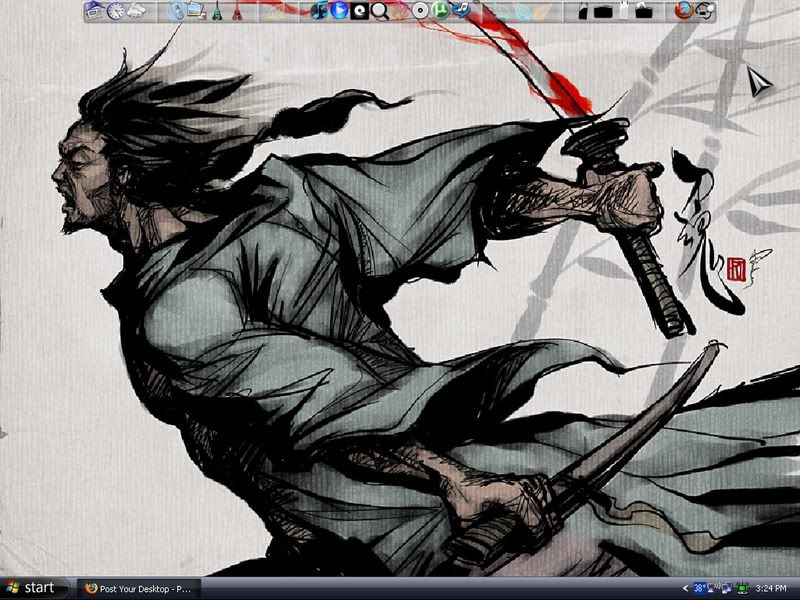
Task: Open the magnifying glass search icon
Action: click(380, 11)
